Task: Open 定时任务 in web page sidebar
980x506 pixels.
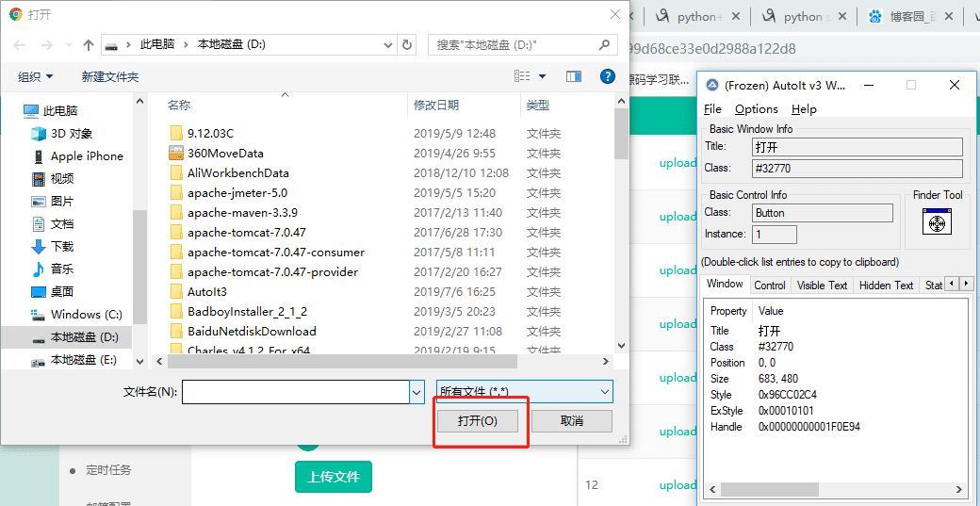Action: tap(108, 470)
